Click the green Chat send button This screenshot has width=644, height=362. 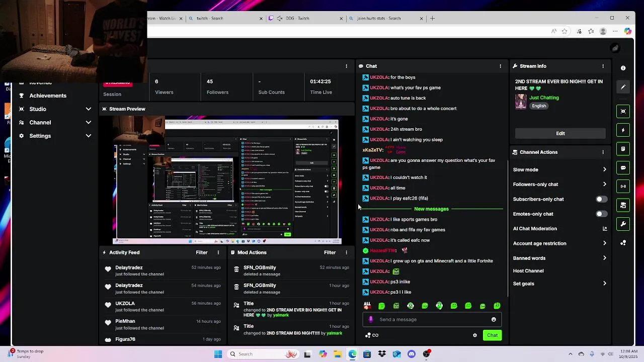point(492,335)
